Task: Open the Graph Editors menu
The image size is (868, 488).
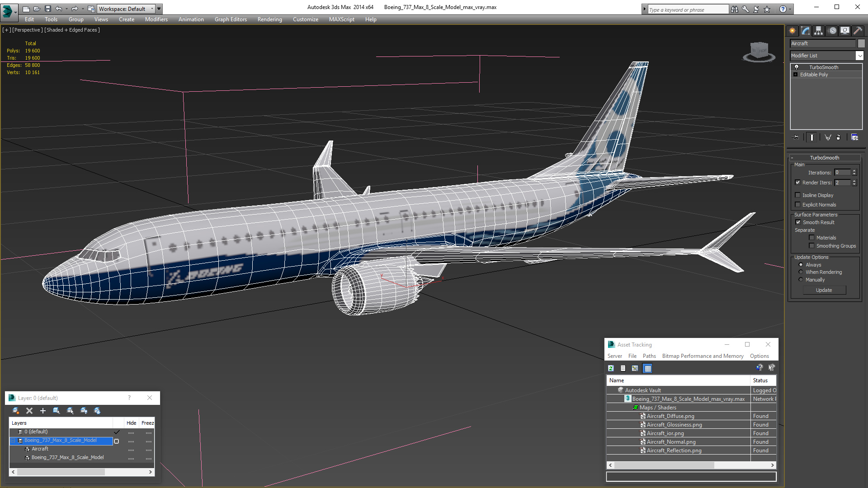Action: [x=231, y=19]
